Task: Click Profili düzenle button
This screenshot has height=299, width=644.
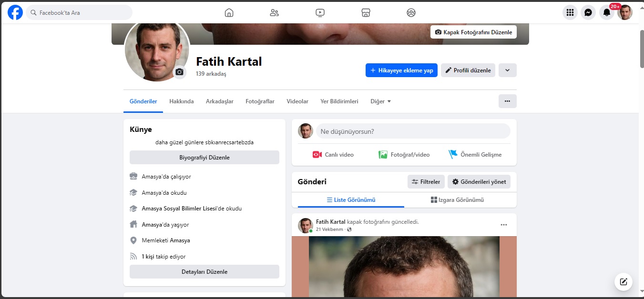Action: (468, 70)
